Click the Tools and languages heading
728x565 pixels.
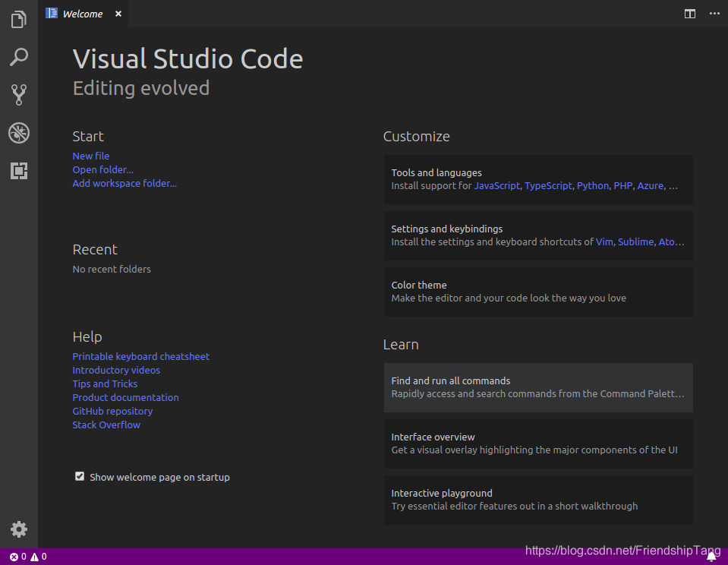point(436,173)
